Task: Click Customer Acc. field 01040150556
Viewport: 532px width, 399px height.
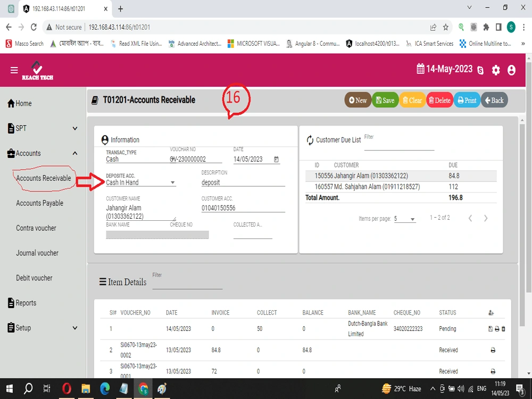Action: coord(243,208)
